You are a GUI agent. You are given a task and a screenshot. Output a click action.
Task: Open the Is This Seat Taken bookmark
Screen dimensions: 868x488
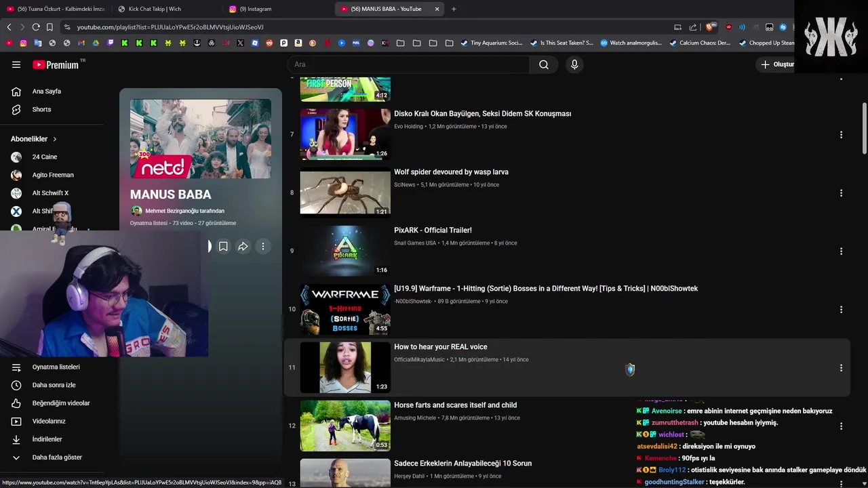coord(561,43)
